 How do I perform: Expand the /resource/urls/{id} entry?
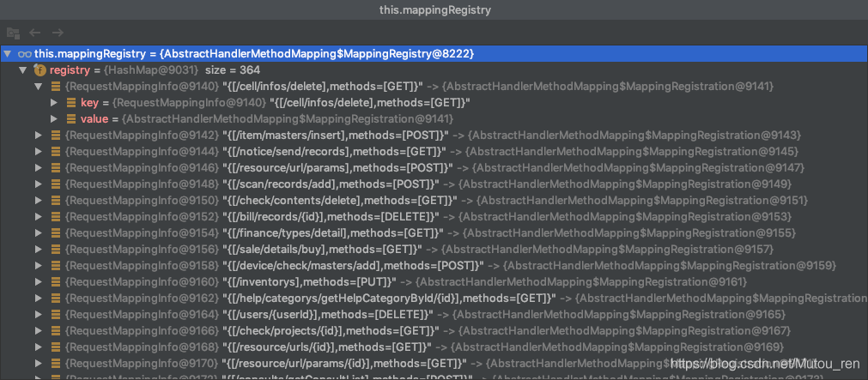[x=38, y=347]
